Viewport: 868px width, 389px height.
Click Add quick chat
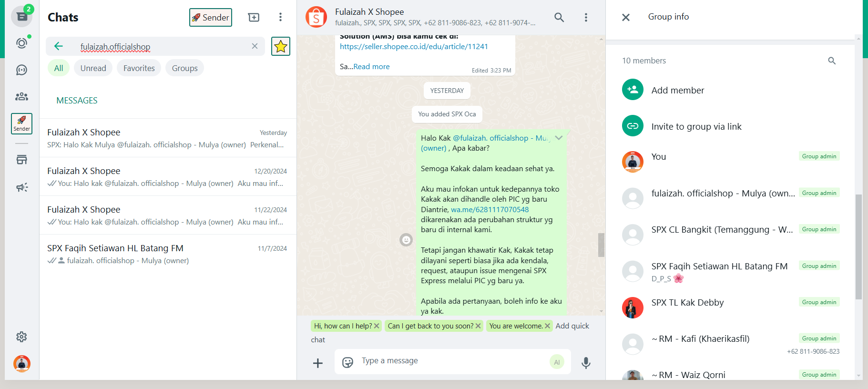[x=572, y=326]
